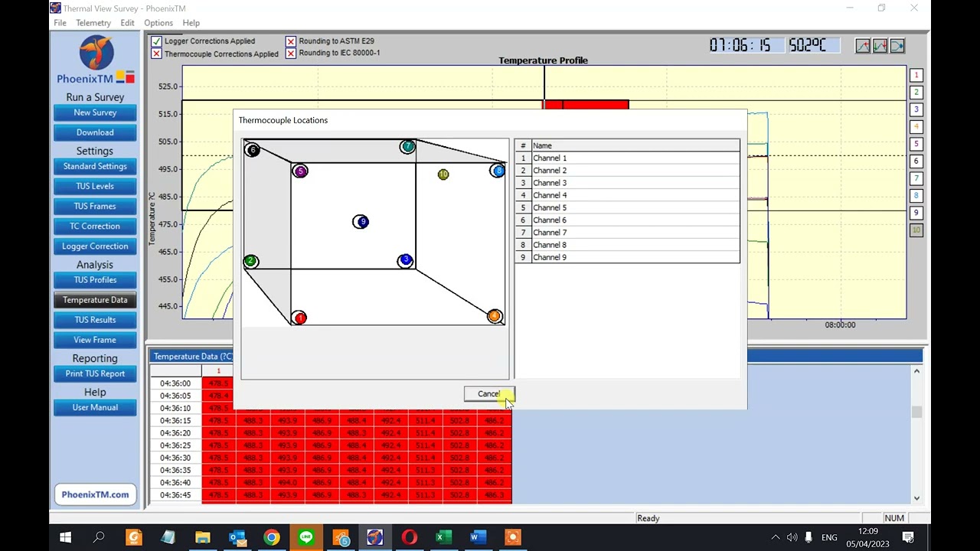Image resolution: width=980 pixels, height=551 pixels.
Task: Open the View Frame analysis
Action: click(x=95, y=340)
